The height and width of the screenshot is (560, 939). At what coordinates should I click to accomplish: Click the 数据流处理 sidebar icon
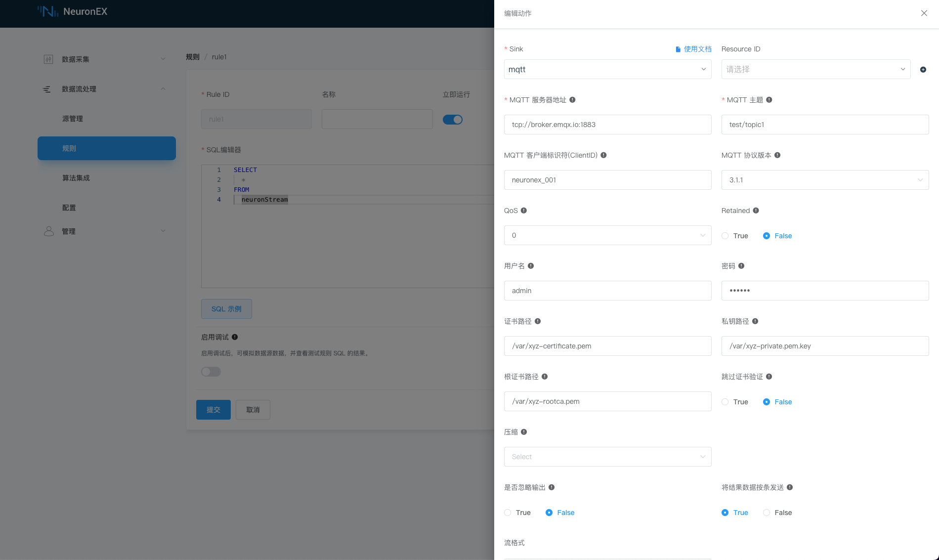[47, 89]
